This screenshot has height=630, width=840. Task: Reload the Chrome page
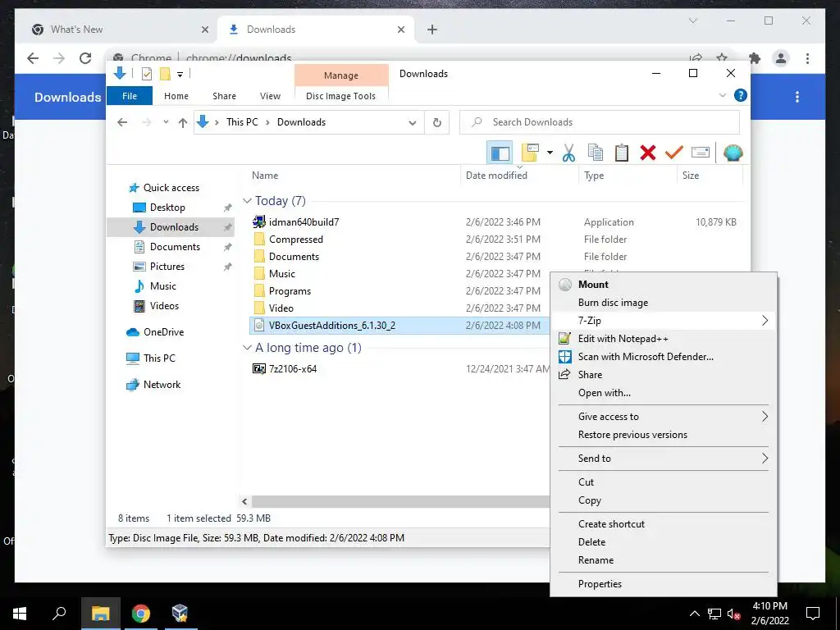tap(85, 58)
